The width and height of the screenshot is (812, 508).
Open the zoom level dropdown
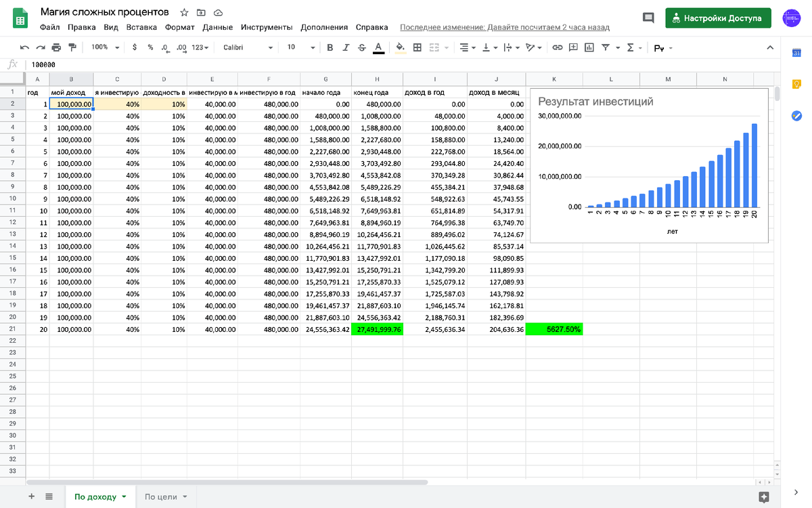(x=106, y=47)
